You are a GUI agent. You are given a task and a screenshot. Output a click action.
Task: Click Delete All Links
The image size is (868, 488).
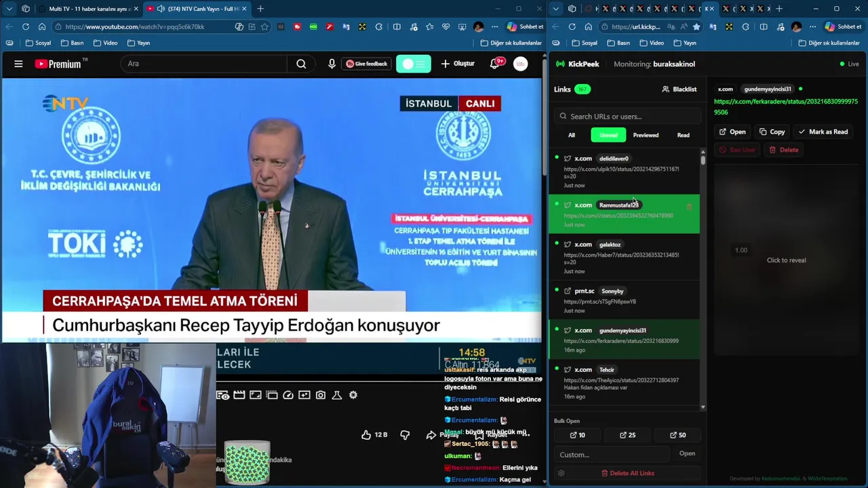tap(628, 473)
